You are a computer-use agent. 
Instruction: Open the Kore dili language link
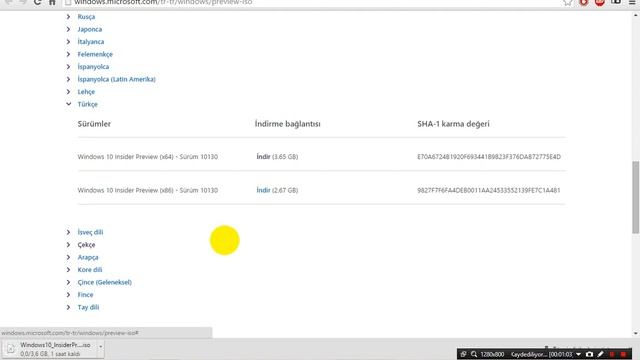click(90, 270)
